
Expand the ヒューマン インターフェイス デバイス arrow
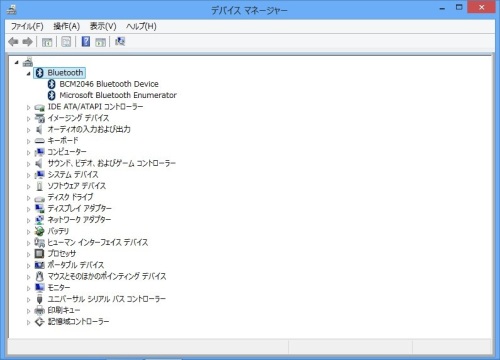(28, 243)
